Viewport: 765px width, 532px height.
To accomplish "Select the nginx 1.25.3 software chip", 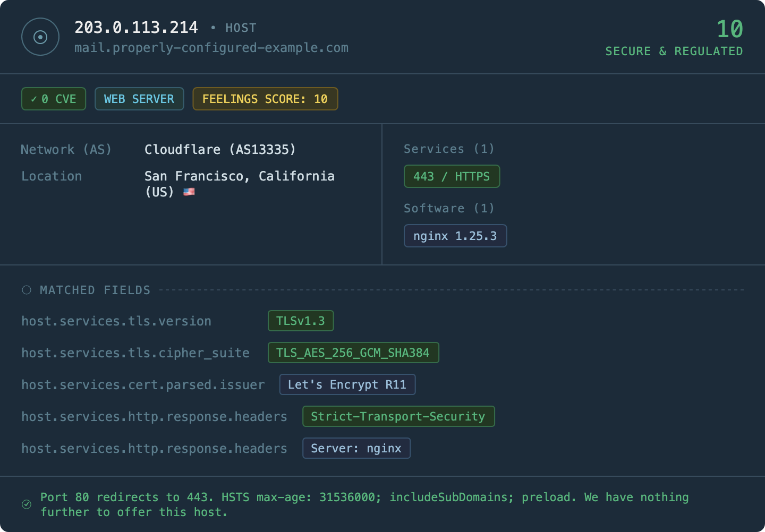I will [455, 236].
